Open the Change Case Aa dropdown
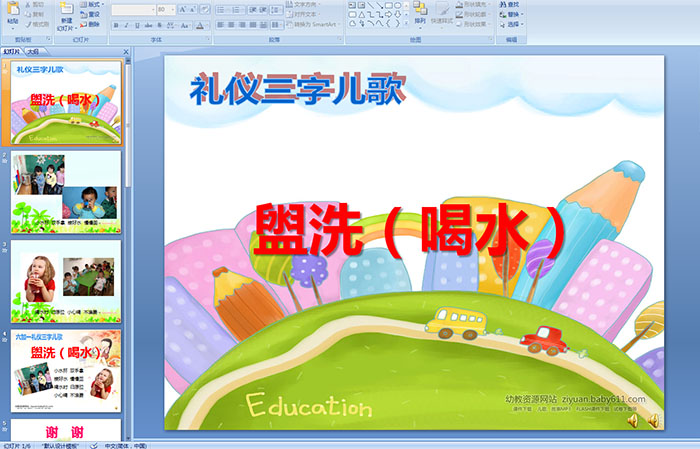The image size is (700, 449). tap(185, 25)
